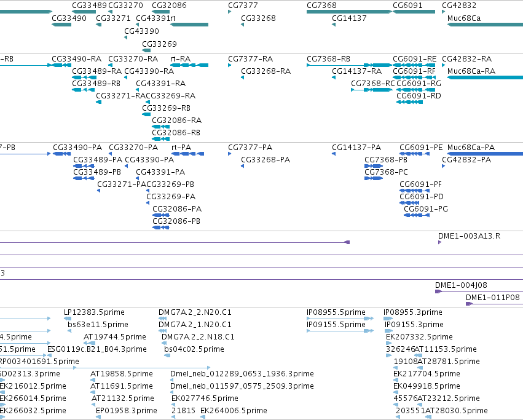Click the AT19744.5prime EST label
The image size is (523, 420).
click(x=115, y=336)
